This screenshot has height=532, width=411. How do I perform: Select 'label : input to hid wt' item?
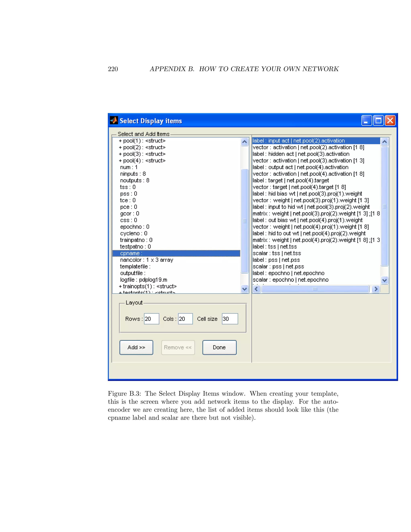point(316,207)
